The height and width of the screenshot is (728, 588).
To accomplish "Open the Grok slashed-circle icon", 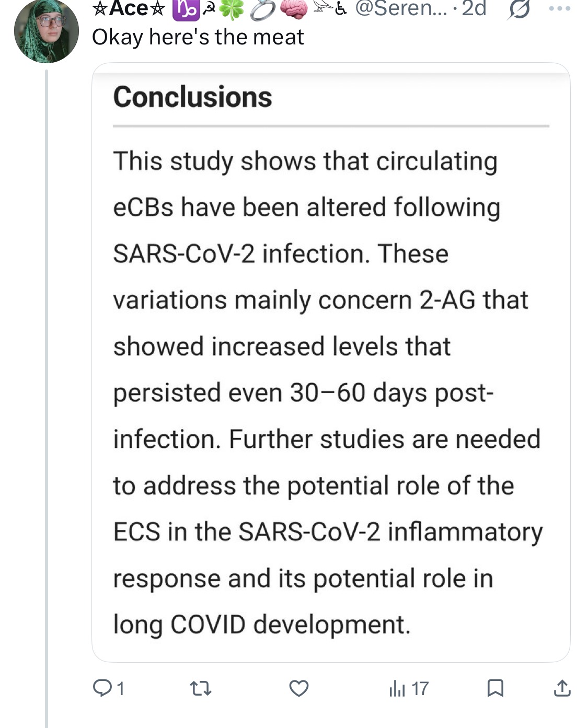I will 518,9.
